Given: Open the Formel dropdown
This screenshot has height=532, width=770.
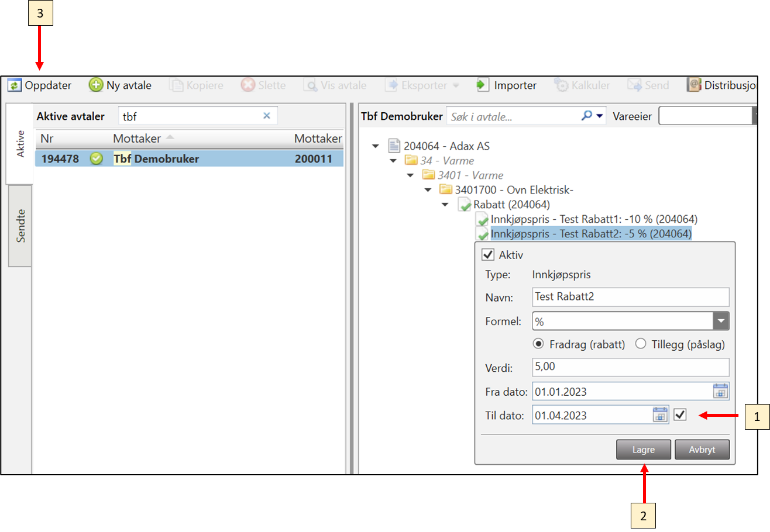Looking at the screenshot, I should tap(721, 322).
